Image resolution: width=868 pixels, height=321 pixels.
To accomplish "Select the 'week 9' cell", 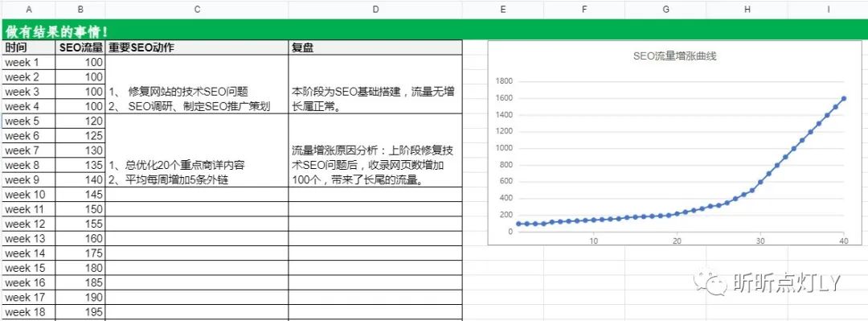I will [x=29, y=180].
